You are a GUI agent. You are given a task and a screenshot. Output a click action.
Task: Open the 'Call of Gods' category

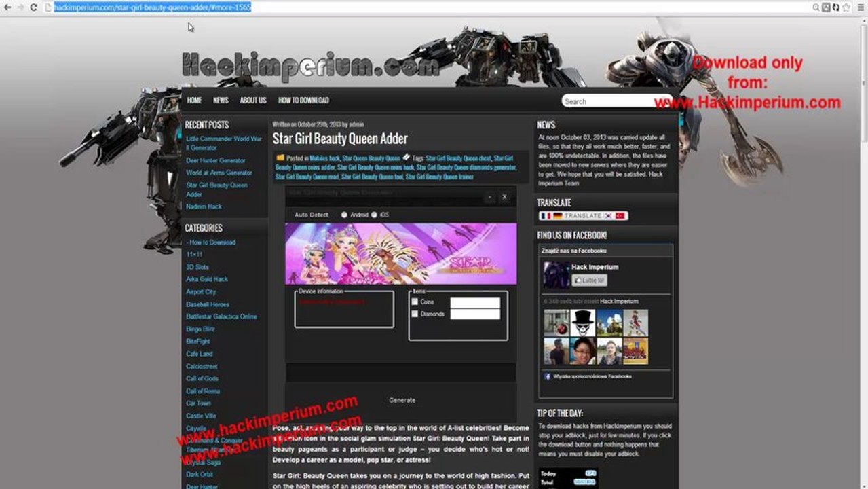click(x=202, y=378)
